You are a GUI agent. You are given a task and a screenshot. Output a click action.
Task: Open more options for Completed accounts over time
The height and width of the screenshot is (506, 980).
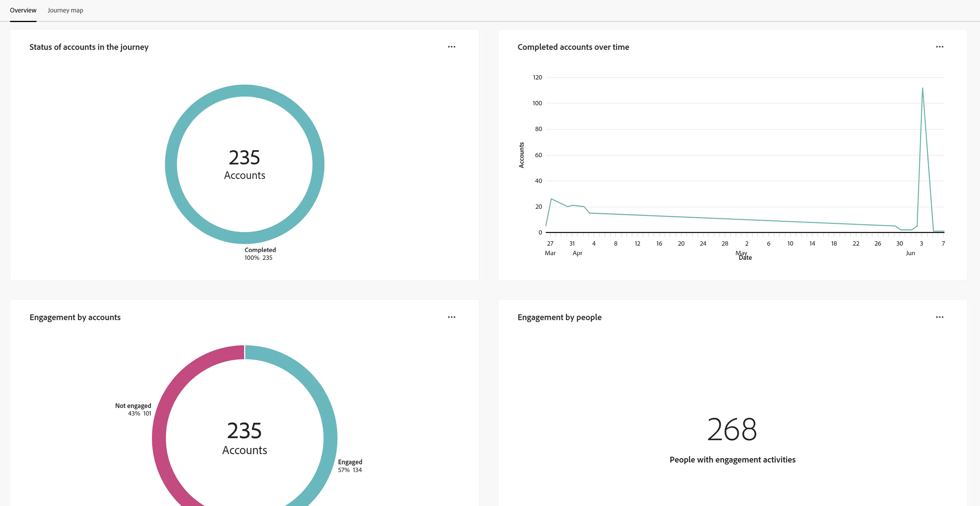pos(939,47)
